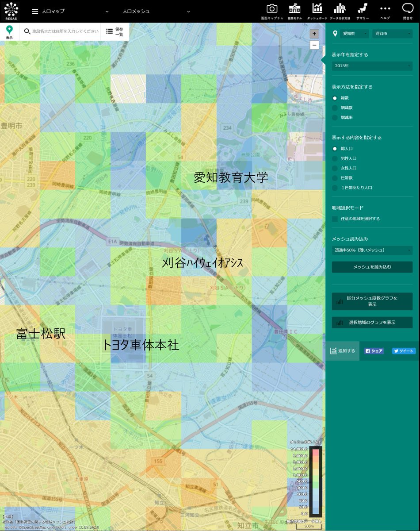Click the 富士松駅 map label
Viewport: 420px width, 531px height.
tap(41, 334)
